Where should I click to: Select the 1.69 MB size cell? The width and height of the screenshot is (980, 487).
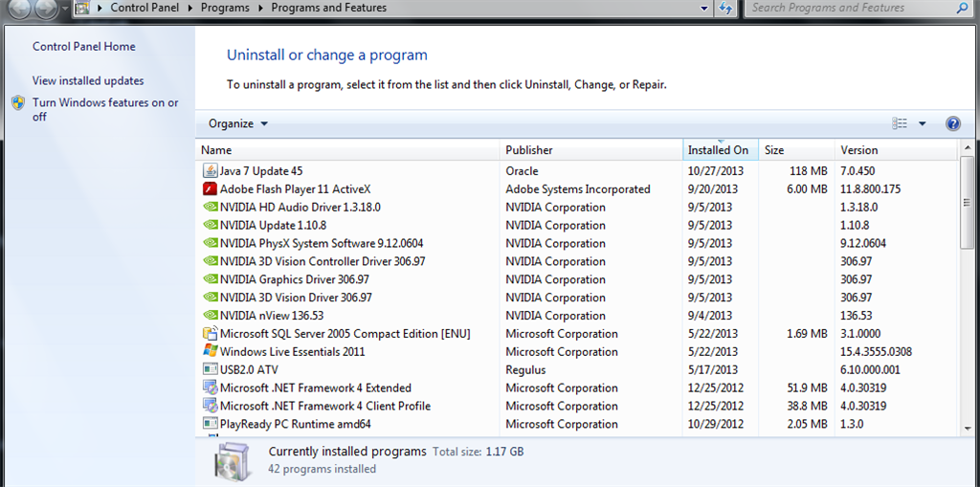(x=808, y=334)
